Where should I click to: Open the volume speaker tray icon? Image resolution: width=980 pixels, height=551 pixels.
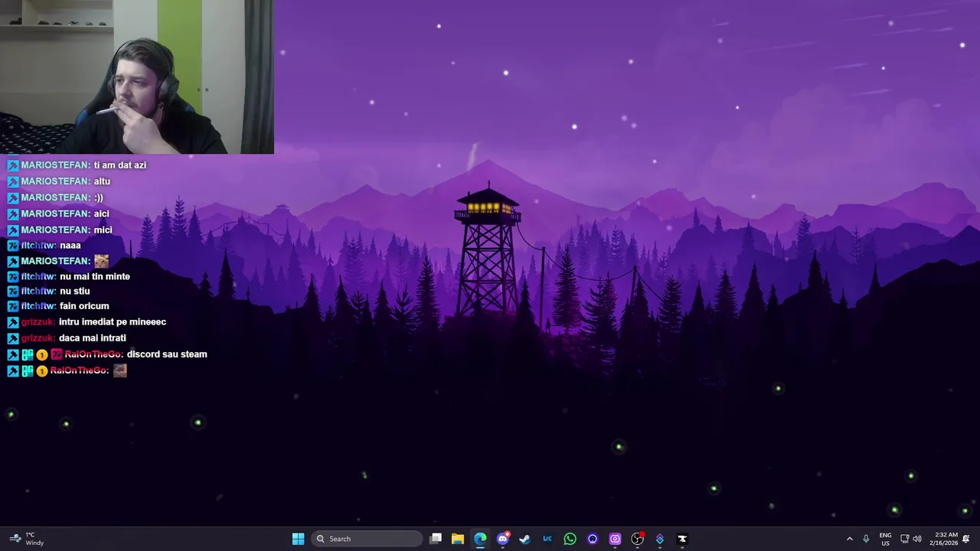(917, 539)
